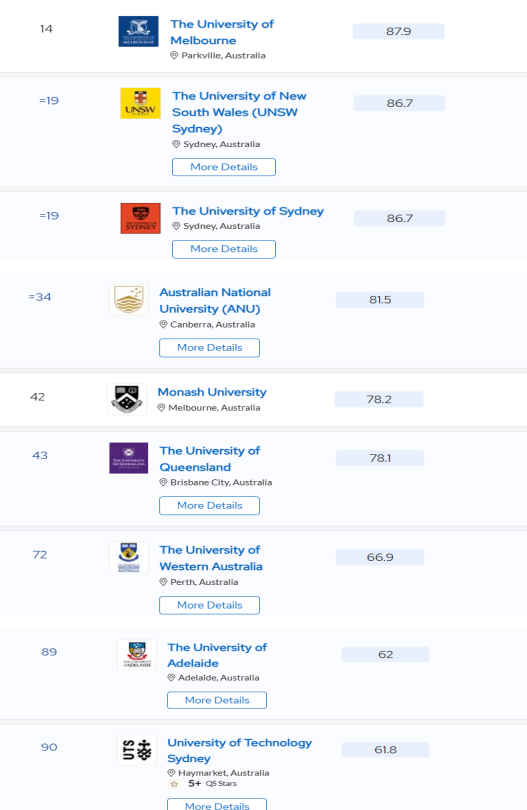Click More Details under Western Australia
This screenshot has height=810, width=527.
[x=209, y=605]
